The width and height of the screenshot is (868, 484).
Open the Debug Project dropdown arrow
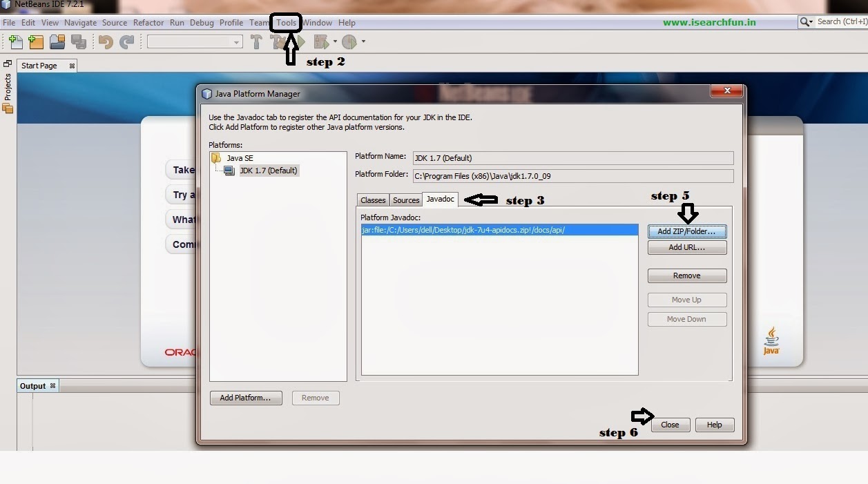pyautogui.click(x=335, y=42)
